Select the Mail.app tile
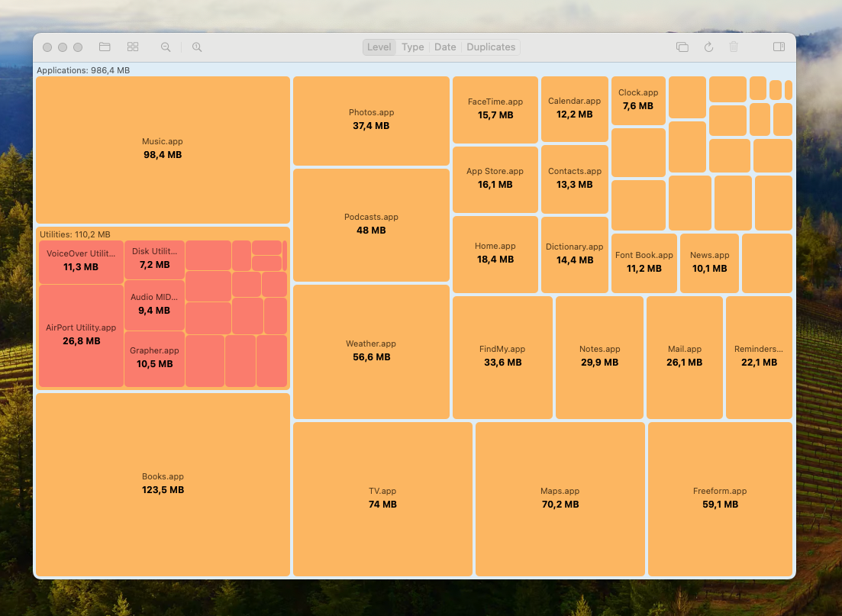 [685, 357]
